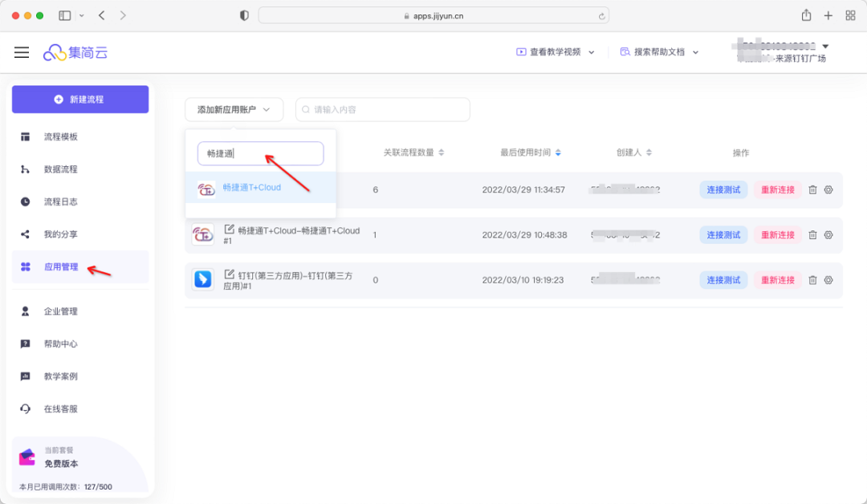This screenshot has height=504, width=867.
Task: Open 帮助中心 in the sidebar
Action: 60,343
